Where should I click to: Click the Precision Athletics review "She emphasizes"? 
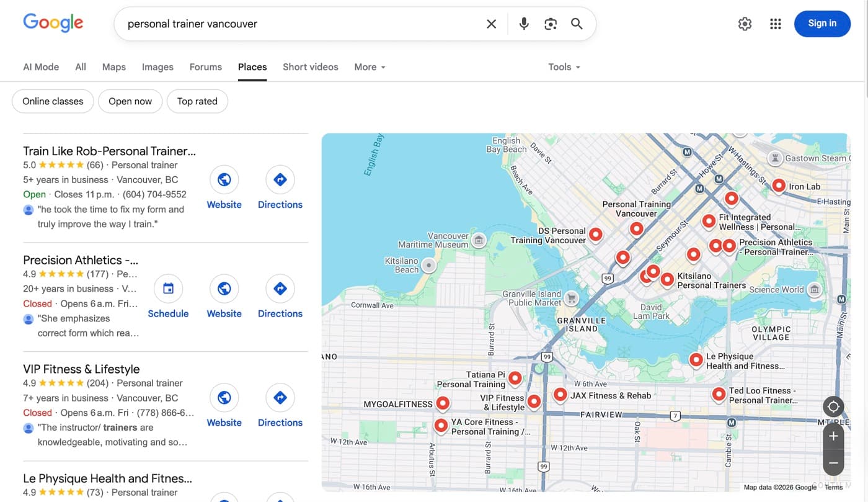[x=88, y=326]
